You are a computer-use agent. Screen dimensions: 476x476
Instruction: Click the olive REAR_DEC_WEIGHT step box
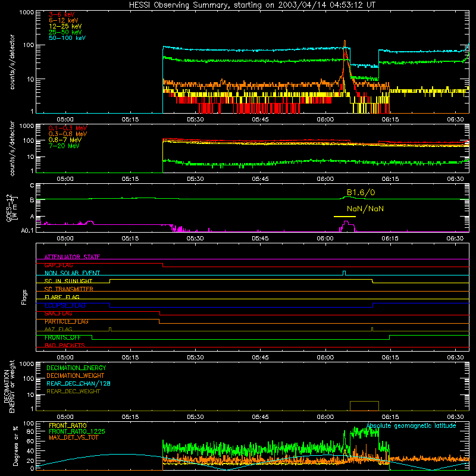[x=364, y=406]
